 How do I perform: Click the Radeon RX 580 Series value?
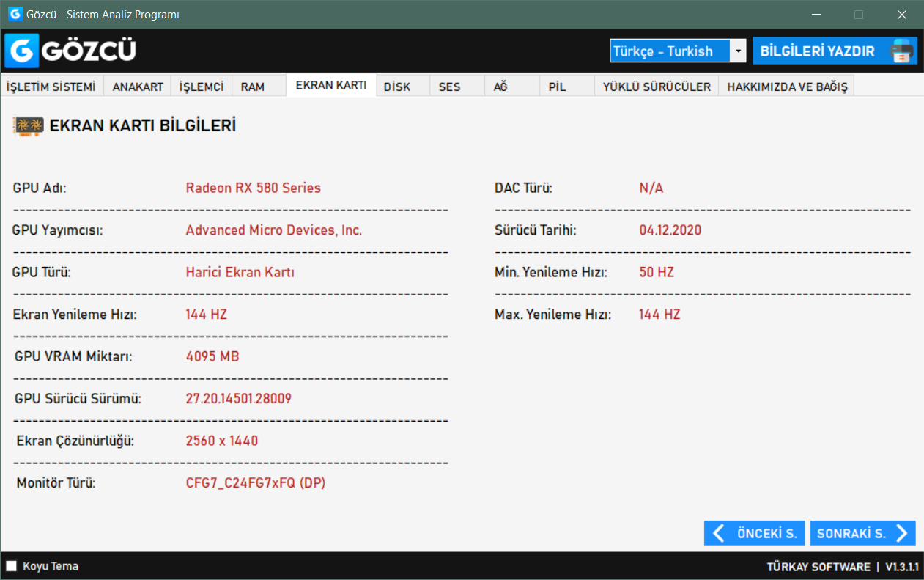253,188
